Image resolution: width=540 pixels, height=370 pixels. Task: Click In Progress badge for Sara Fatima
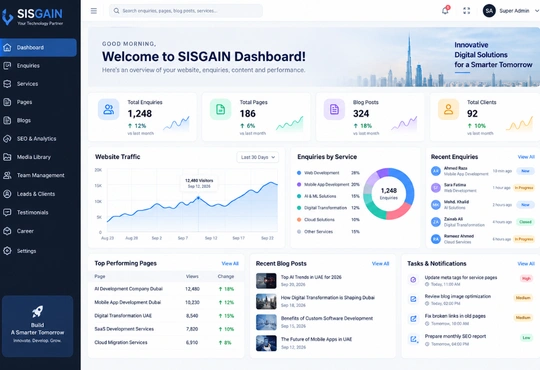pos(524,188)
